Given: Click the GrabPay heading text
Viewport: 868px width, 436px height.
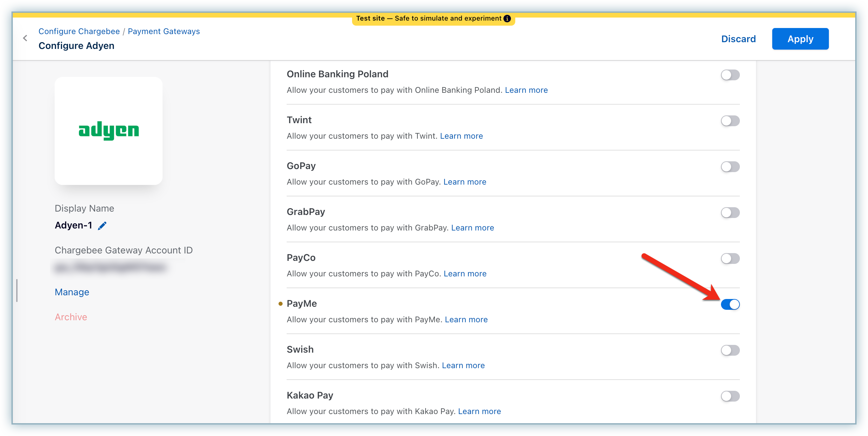Looking at the screenshot, I should [306, 212].
